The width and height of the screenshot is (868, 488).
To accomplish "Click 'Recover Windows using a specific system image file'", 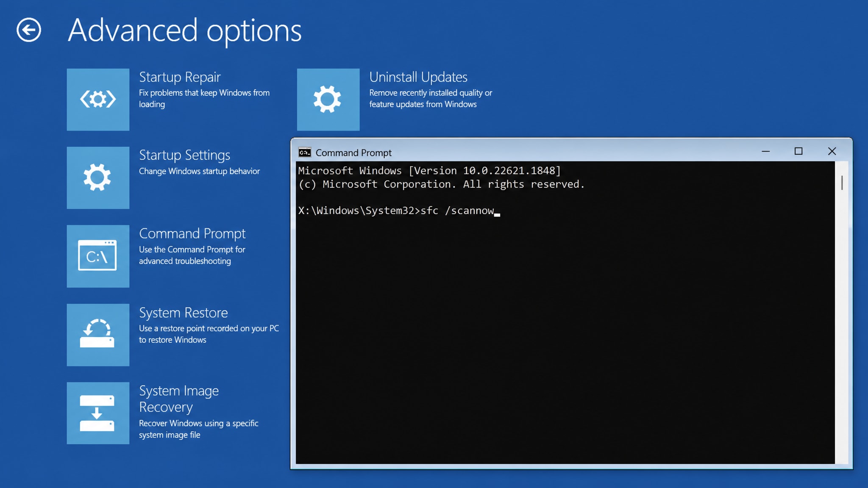I will pos(198,429).
